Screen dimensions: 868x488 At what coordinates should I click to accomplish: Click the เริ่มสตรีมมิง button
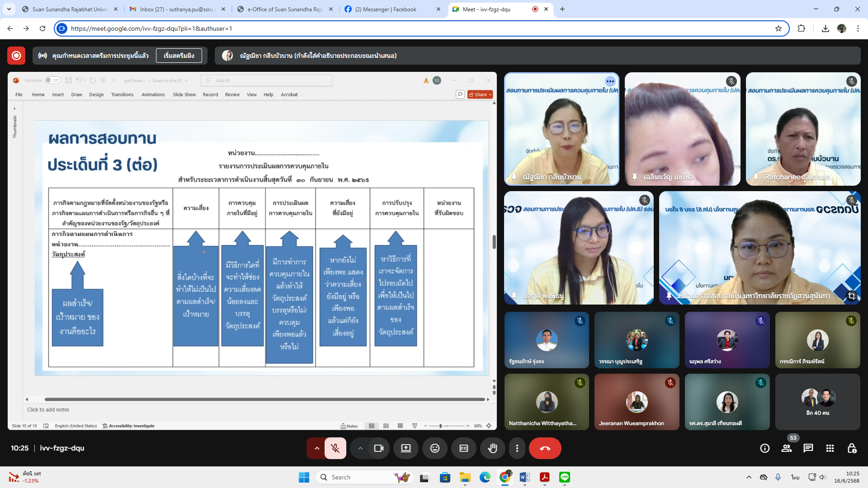tap(179, 56)
